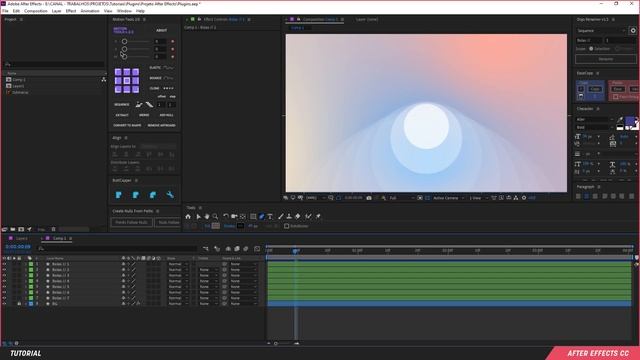Expand the Bolas U 3 layer twirl
This screenshot has height=360, width=640.
tap(26, 276)
